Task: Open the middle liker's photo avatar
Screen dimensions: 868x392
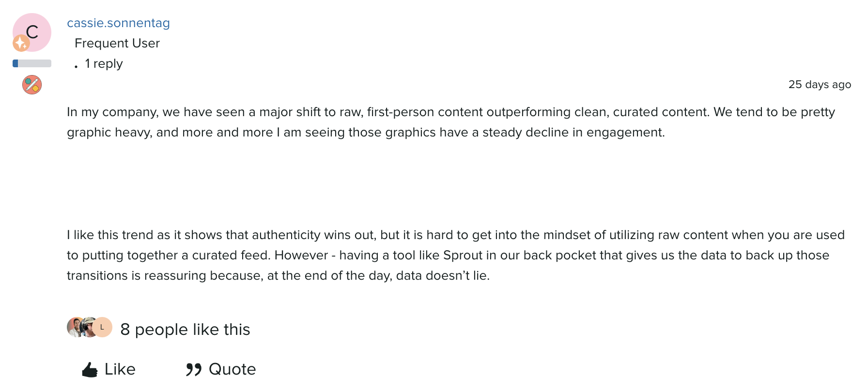Action: tap(88, 328)
